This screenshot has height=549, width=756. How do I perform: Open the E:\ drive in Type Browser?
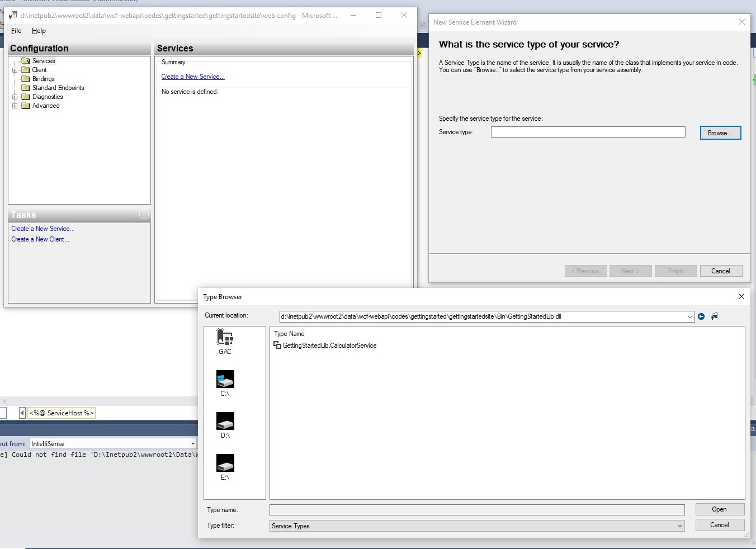[225, 466]
